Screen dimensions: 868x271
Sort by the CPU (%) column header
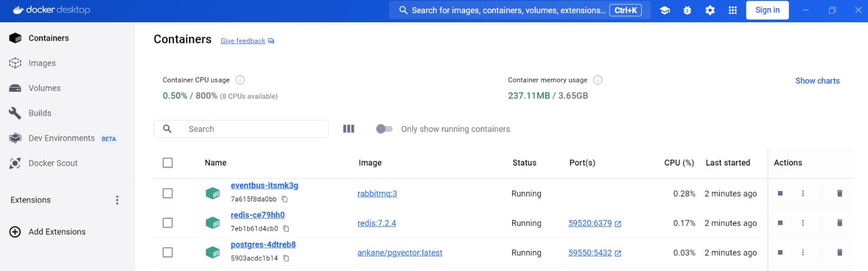pyautogui.click(x=679, y=163)
